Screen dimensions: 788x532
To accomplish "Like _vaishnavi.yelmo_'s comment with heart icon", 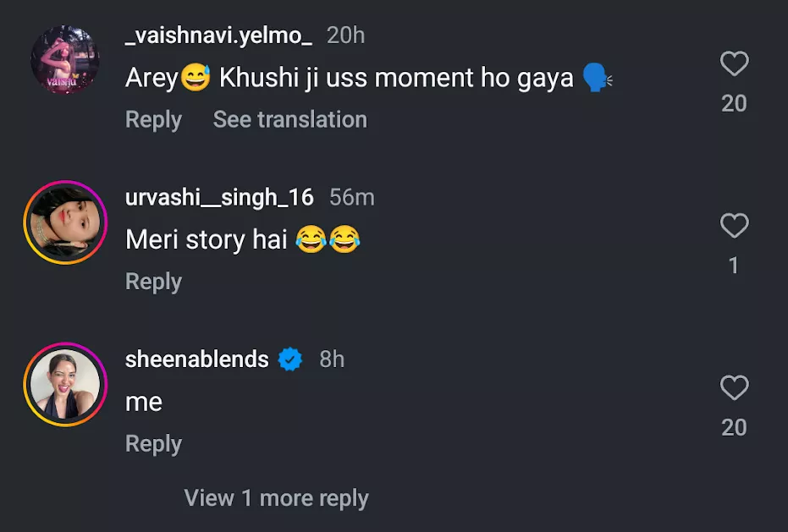I will tap(734, 64).
